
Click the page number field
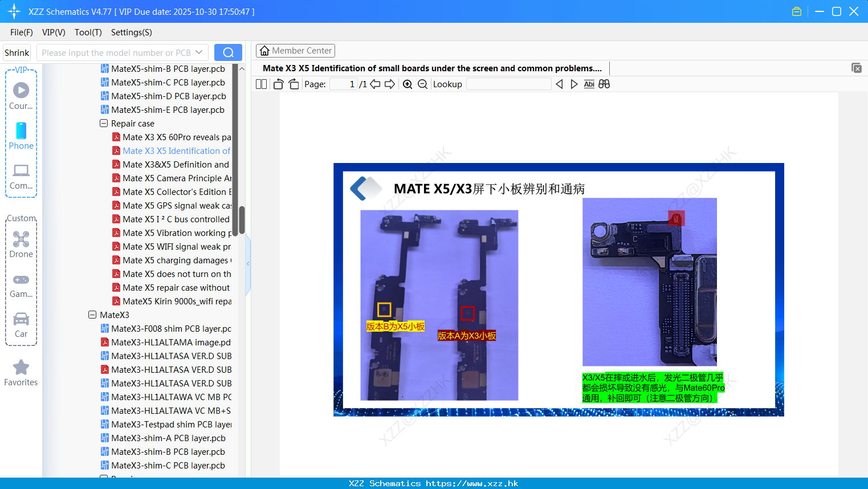344,84
